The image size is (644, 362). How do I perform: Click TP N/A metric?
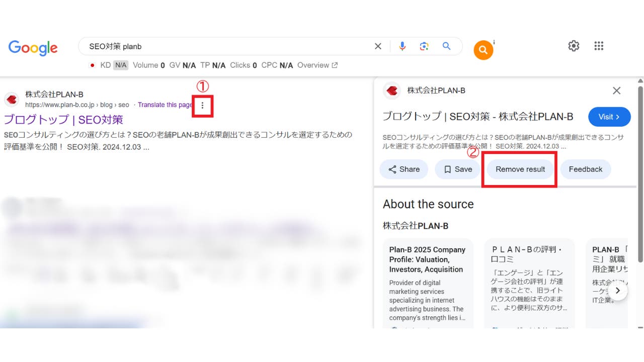[213, 65]
